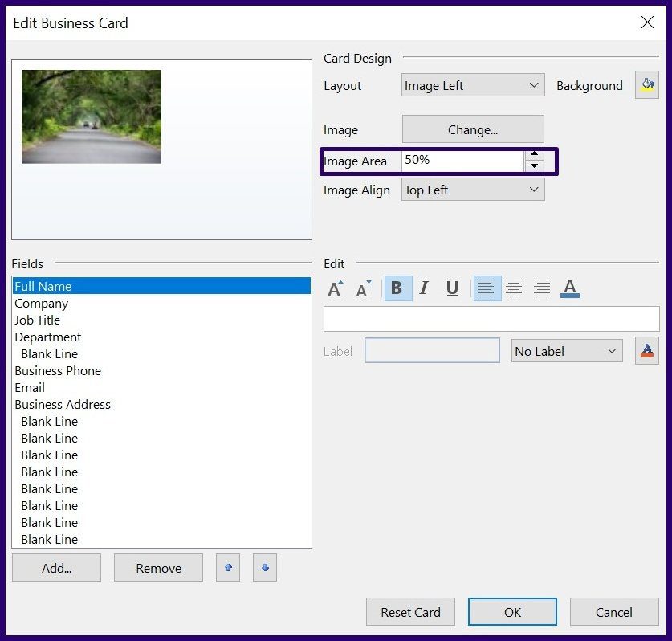Screen dimensions: 672x641
Task: Select the Business Address field
Action: (x=161, y=404)
